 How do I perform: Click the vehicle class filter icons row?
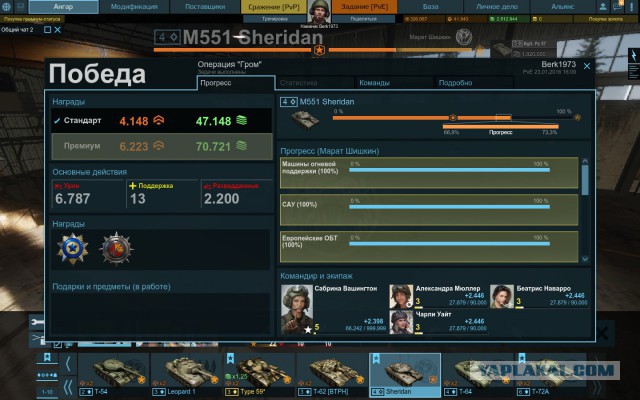[x=47, y=375]
